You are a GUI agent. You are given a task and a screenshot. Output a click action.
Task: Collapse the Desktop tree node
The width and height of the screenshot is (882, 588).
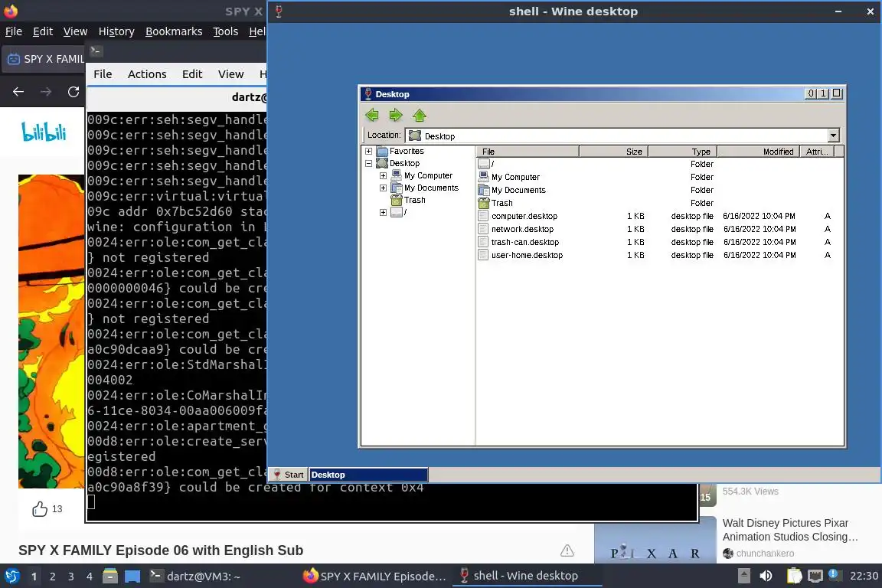point(368,163)
